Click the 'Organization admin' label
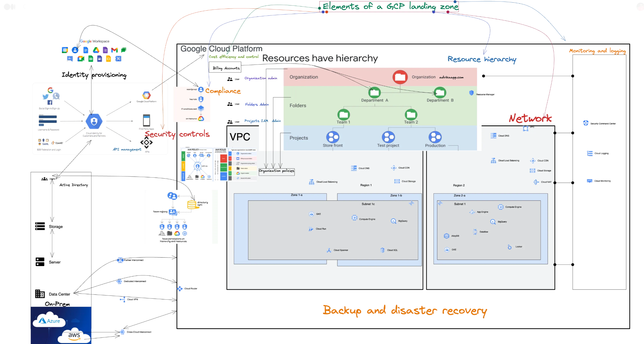Screen dimensions: 644x344 (261, 78)
